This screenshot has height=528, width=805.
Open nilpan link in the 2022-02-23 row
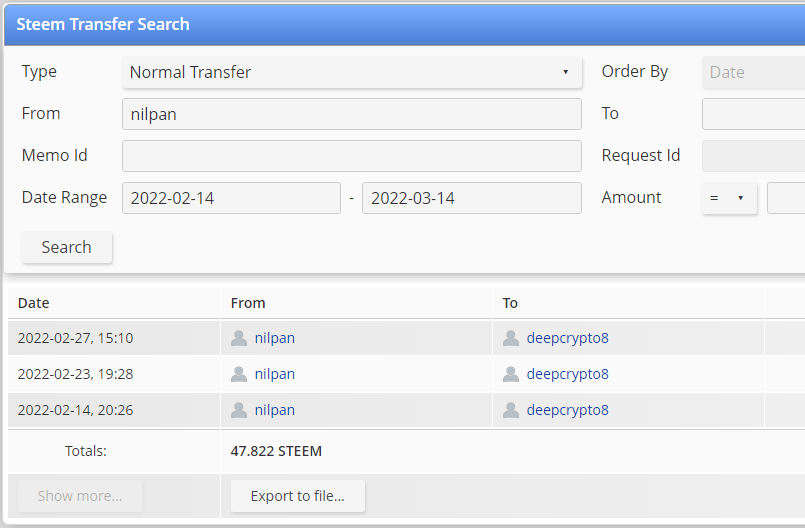[x=275, y=374]
